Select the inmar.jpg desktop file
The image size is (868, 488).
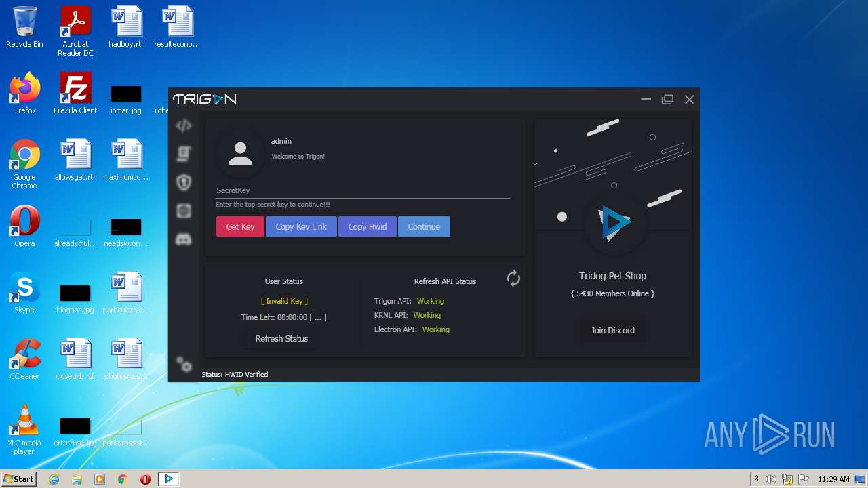[x=126, y=99]
